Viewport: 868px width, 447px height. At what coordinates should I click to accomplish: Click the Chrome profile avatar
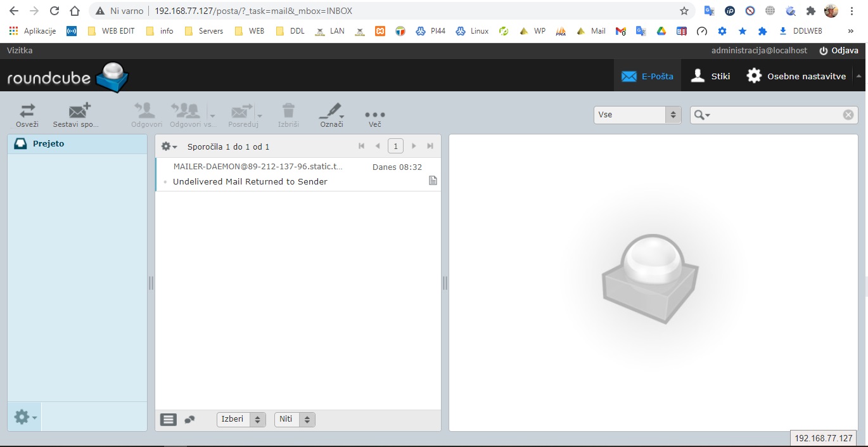pos(831,11)
